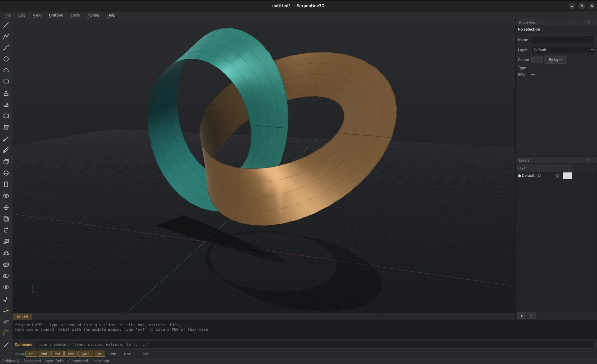597x364 pixels.
Task: Select the Default (2) layer row
Action: pos(556,176)
